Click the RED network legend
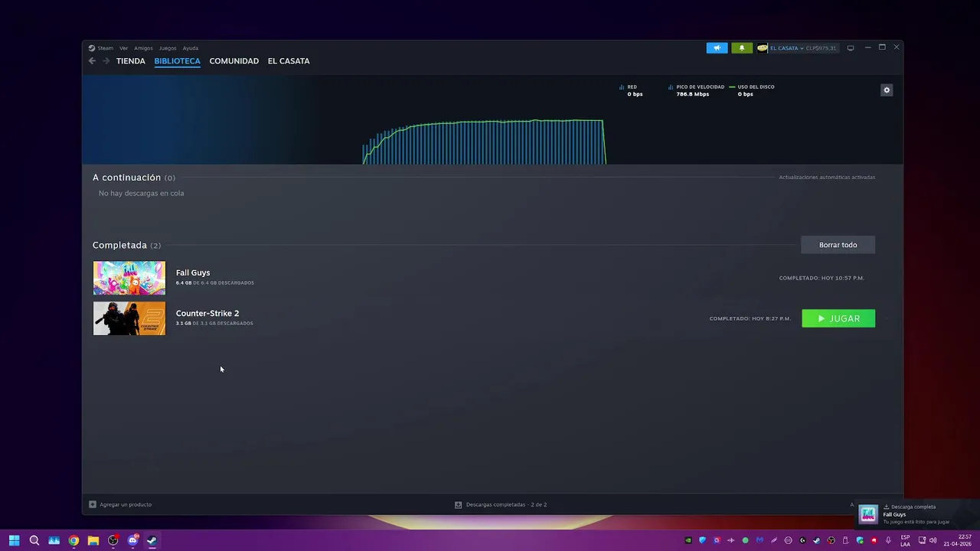This screenshot has width=980, height=551. pos(631,90)
